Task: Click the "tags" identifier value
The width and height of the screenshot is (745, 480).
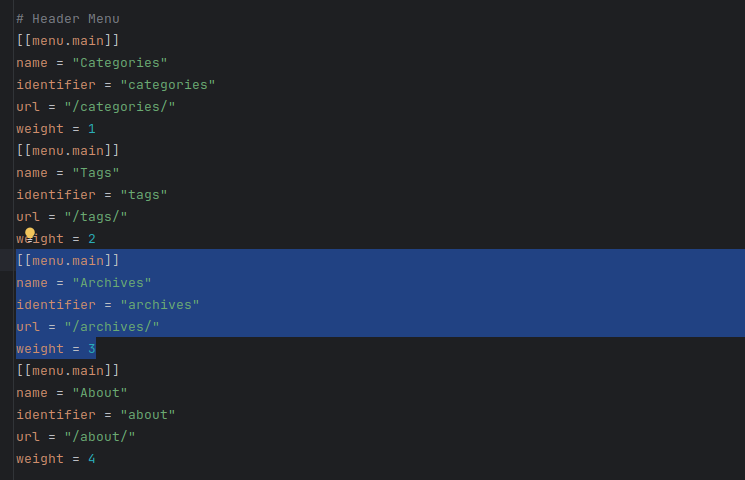Action: pos(143,195)
